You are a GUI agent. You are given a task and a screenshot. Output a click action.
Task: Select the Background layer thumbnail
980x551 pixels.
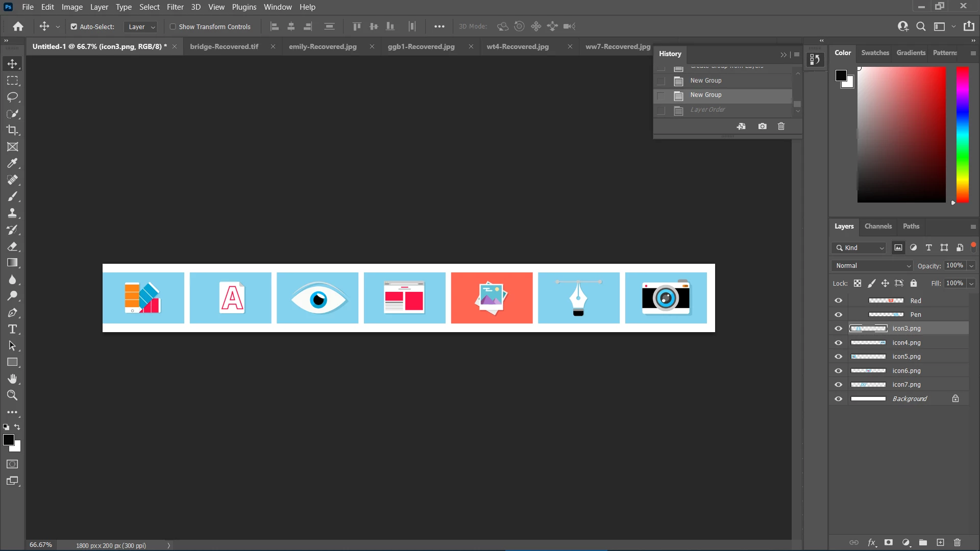coord(868,399)
